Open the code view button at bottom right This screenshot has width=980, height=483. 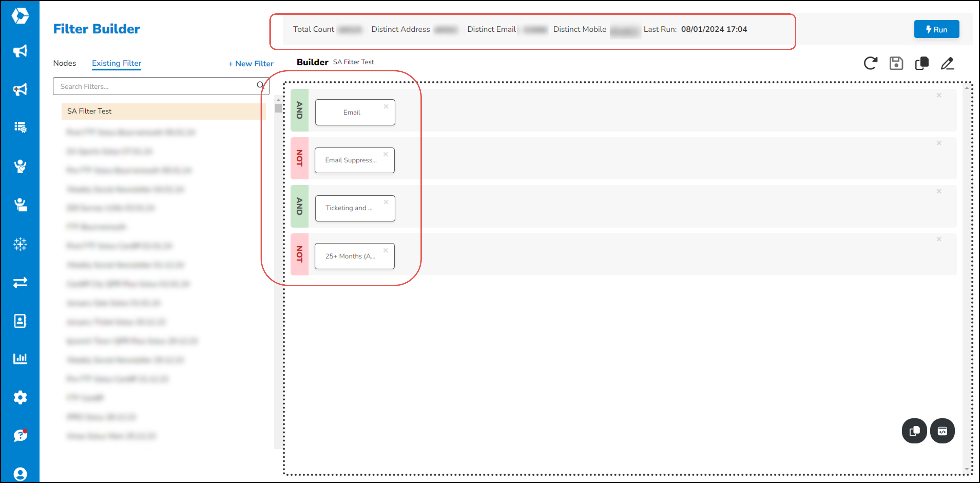[x=942, y=431]
